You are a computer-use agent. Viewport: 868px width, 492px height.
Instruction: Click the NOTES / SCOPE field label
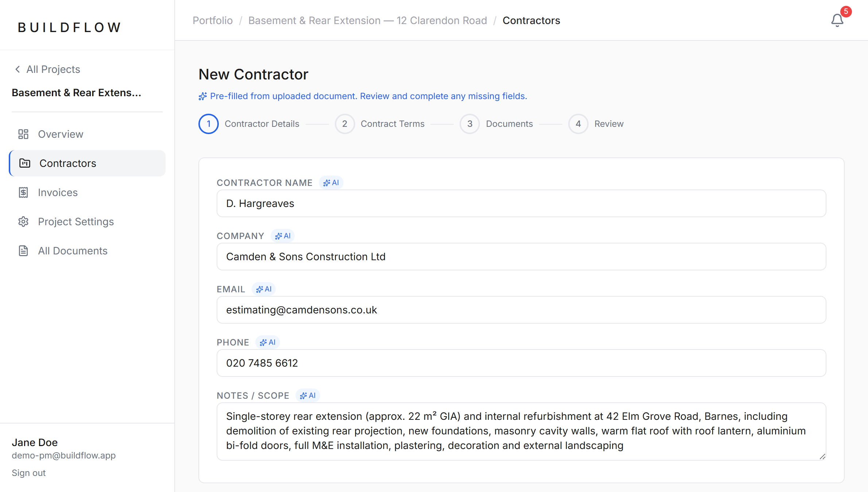(x=253, y=395)
